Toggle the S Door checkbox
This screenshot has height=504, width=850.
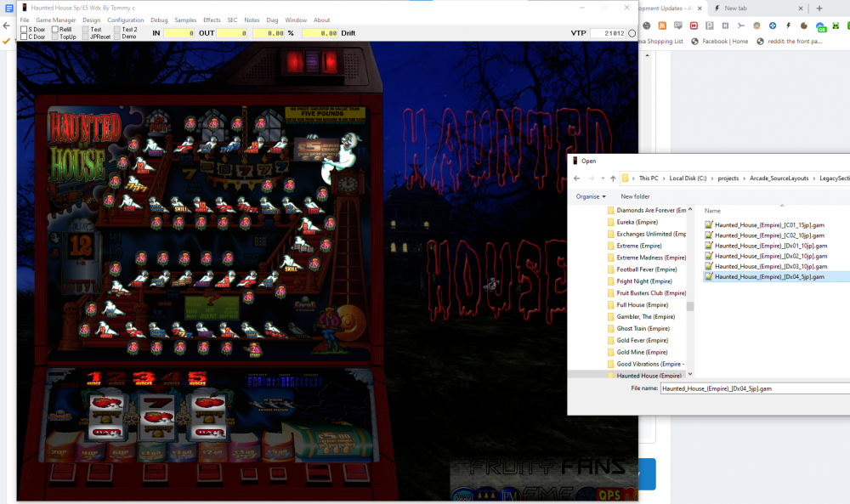[24, 29]
